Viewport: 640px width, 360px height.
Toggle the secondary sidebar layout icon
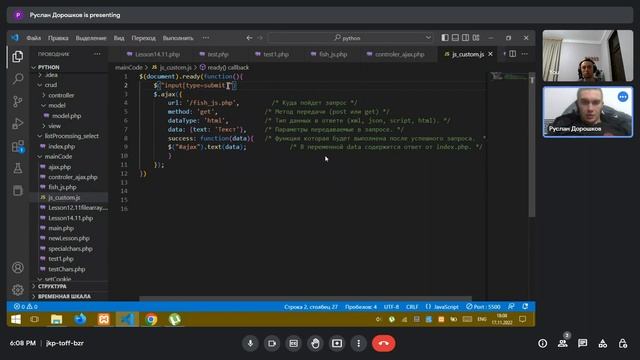click(465, 38)
